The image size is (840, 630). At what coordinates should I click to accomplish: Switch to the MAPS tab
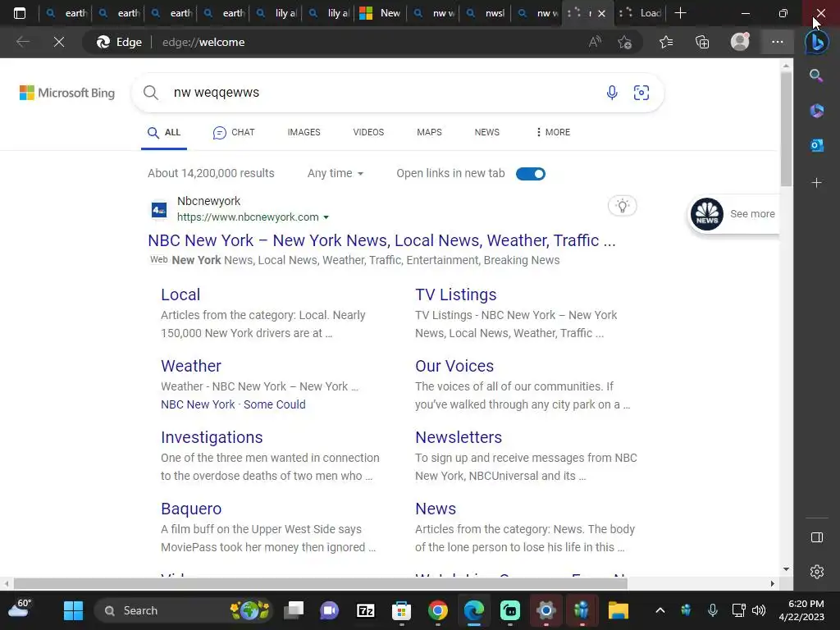pos(429,132)
